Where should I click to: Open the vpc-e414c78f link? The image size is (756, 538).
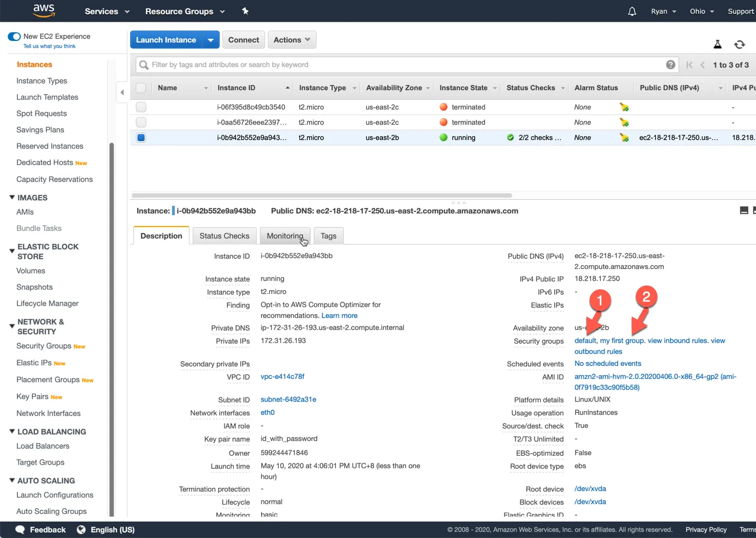[282, 377]
